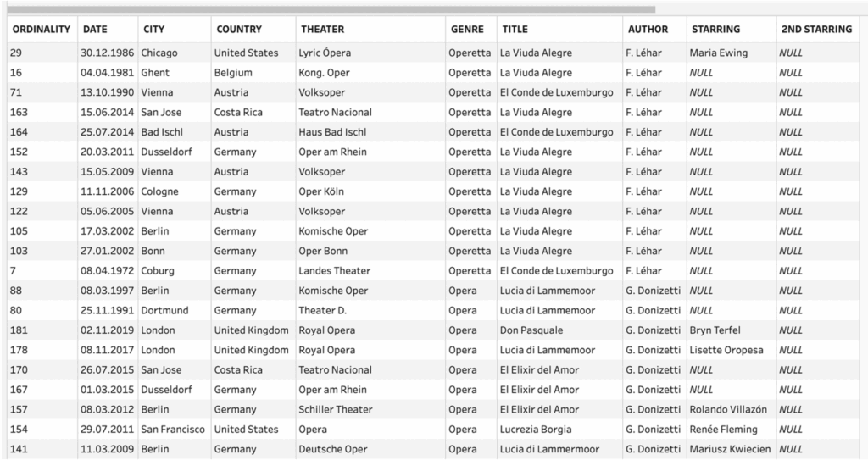Select the Haus Bad Ischl theater cell
The image size is (868, 460).
332,132
